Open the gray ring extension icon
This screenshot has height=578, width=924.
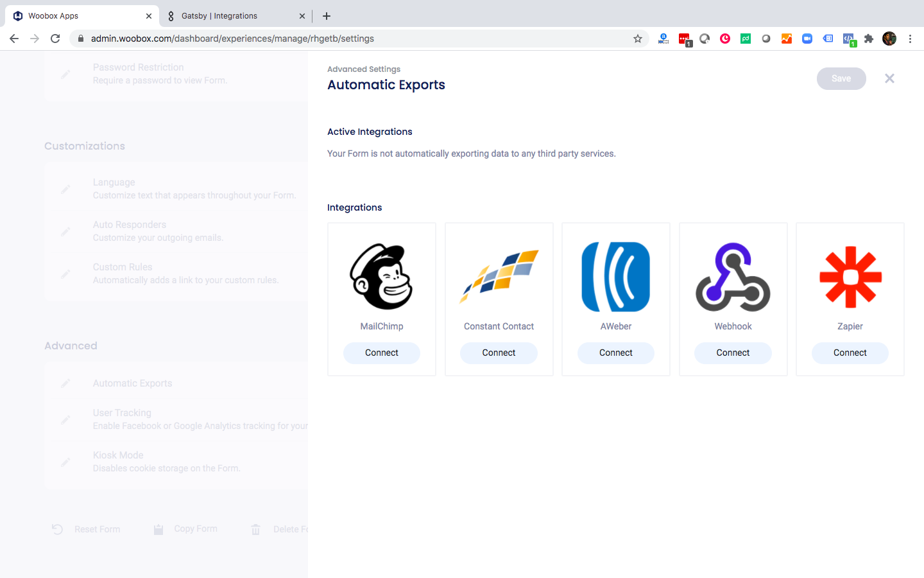(x=766, y=39)
